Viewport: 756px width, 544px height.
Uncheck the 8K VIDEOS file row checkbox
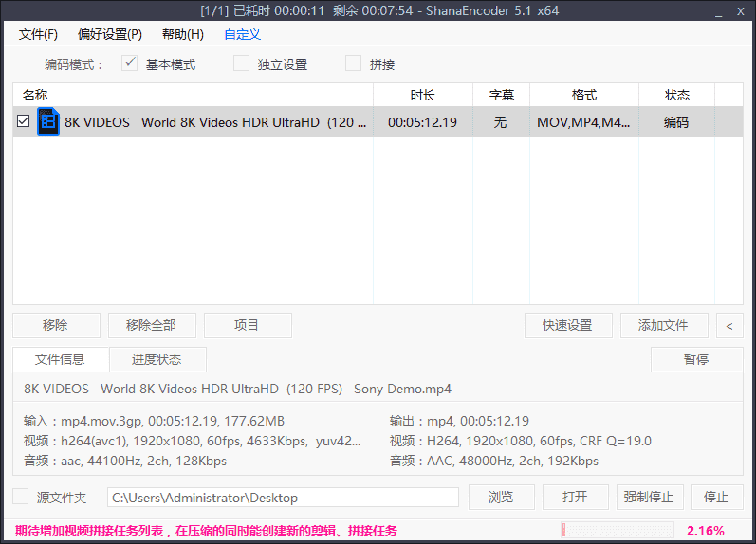pos(23,121)
